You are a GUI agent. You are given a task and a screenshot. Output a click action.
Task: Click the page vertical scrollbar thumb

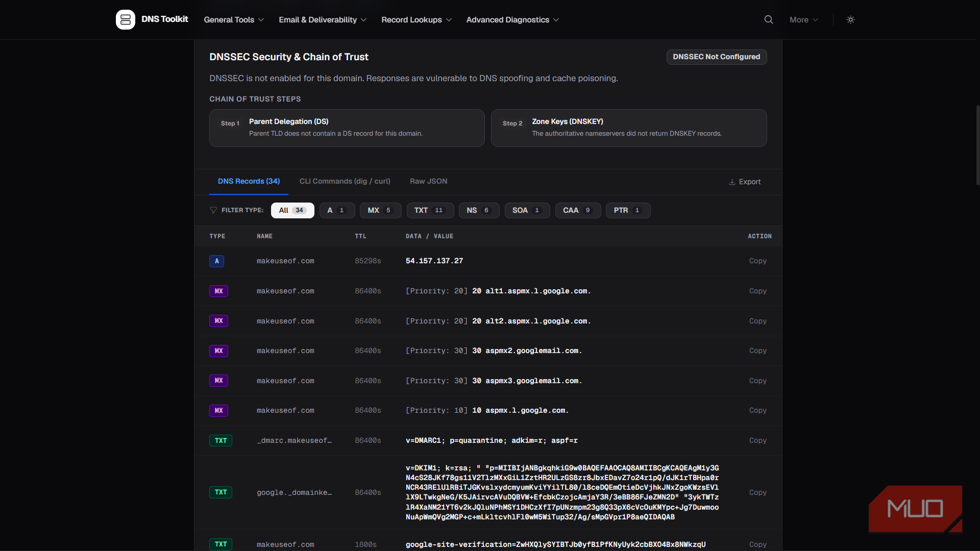pos(977,145)
